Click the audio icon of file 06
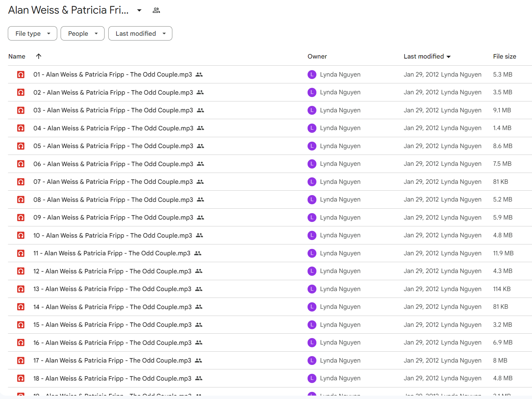This screenshot has height=399, width=532. (x=21, y=164)
